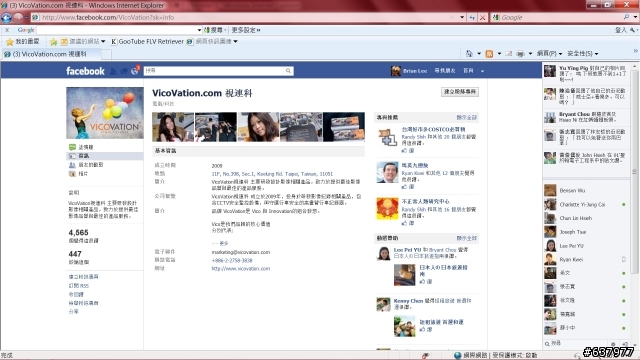The image size is (640, 360).
Task: Click 登入 sign-in on Google toolbar
Action: pyautogui.click(x=621, y=30)
